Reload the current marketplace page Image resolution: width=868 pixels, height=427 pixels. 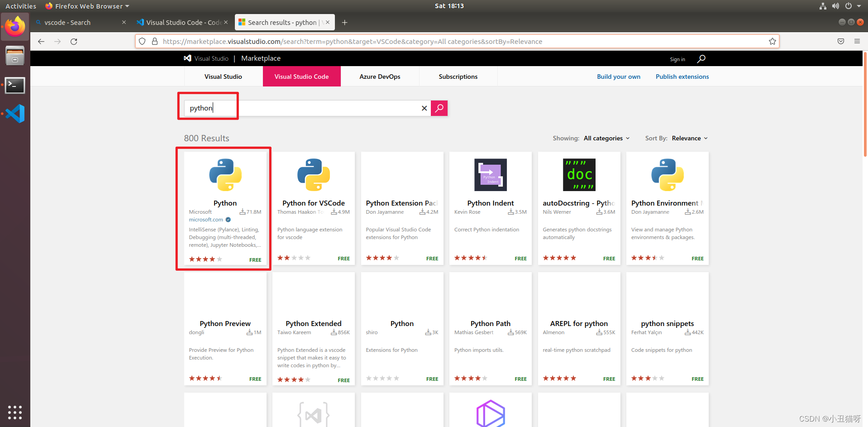pos(74,41)
